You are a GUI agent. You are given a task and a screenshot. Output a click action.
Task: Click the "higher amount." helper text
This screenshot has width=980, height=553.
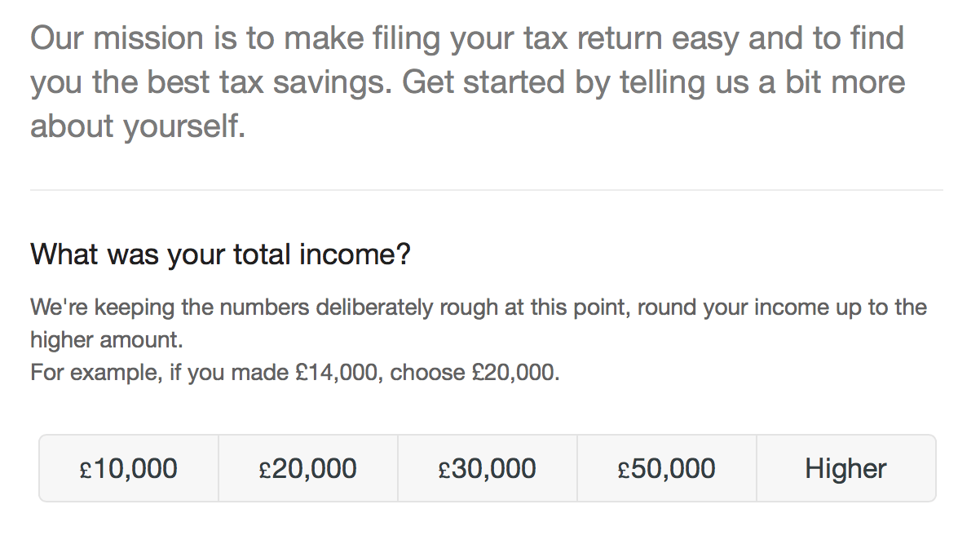coord(106,340)
